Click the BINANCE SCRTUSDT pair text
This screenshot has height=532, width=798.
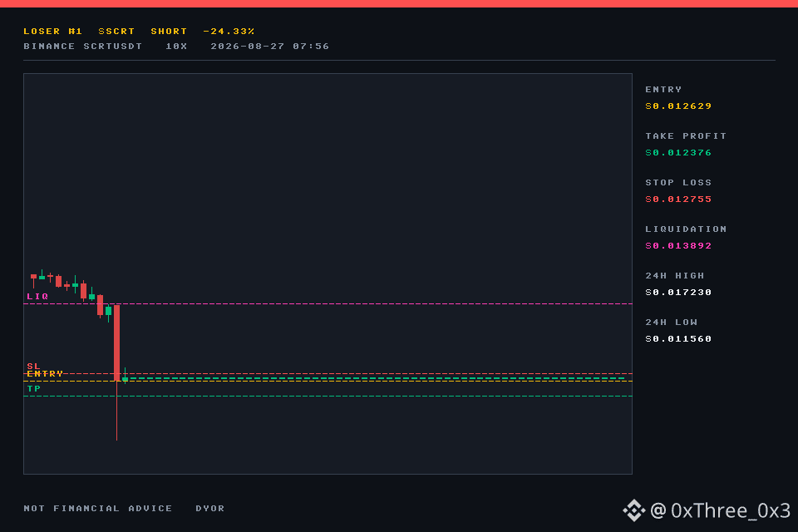pyautogui.click(x=83, y=46)
